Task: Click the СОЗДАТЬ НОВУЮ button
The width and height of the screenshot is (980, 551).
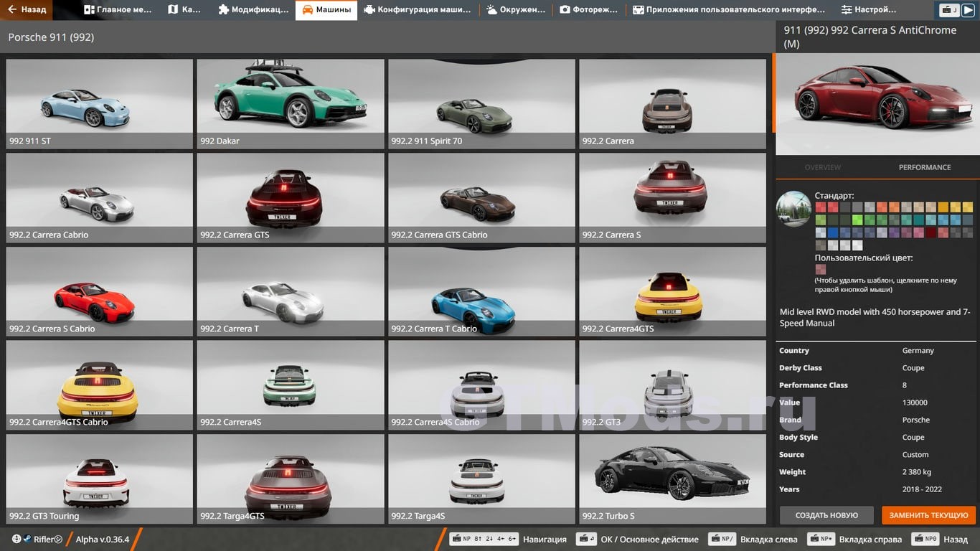Action: tap(826, 515)
